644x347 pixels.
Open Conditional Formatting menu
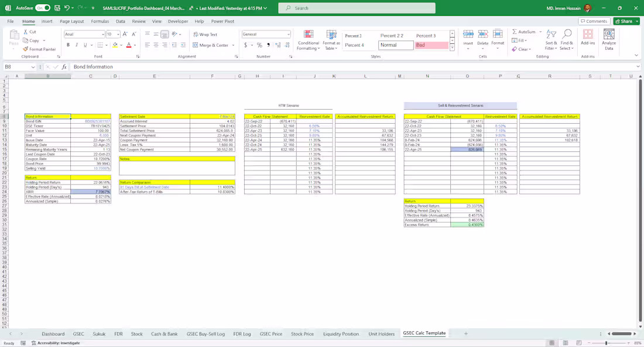pyautogui.click(x=308, y=40)
